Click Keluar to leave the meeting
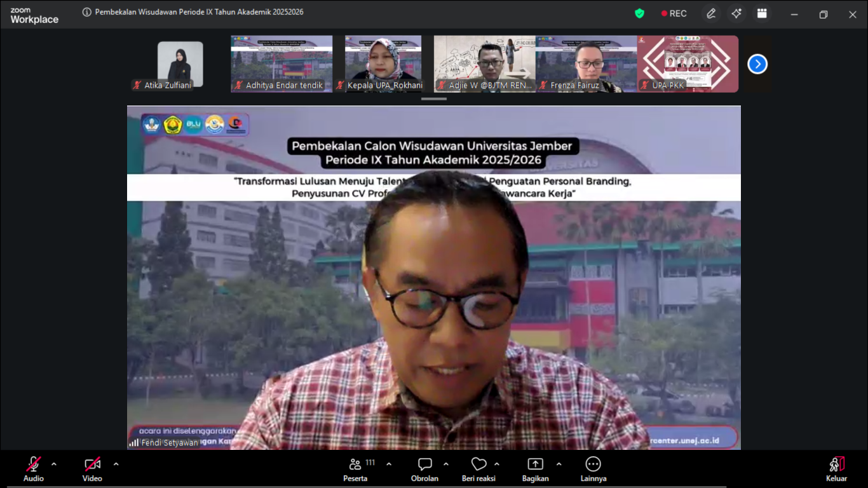 click(x=836, y=469)
